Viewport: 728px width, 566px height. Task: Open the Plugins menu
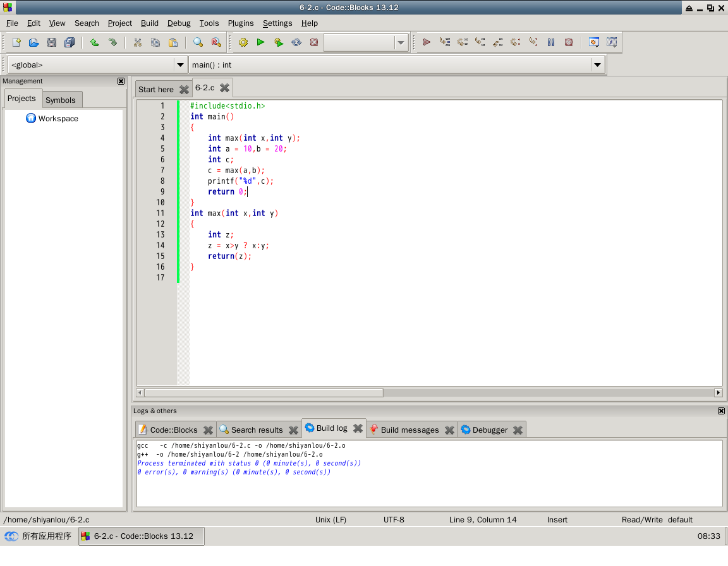[x=241, y=23]
